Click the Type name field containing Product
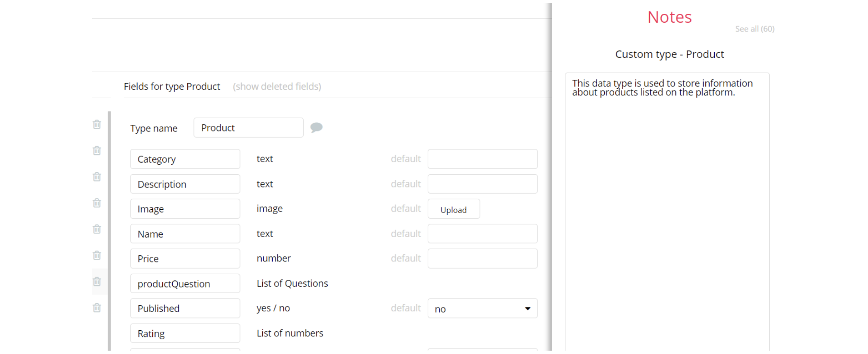868x354 pixels. click(x=248, y=128)
